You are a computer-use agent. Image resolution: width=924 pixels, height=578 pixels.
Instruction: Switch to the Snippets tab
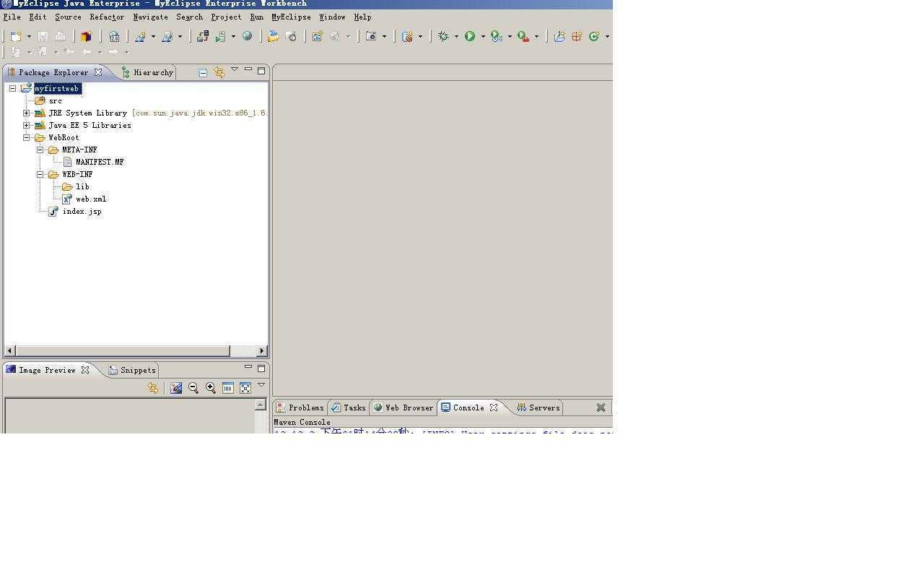(x=132, y=370)
